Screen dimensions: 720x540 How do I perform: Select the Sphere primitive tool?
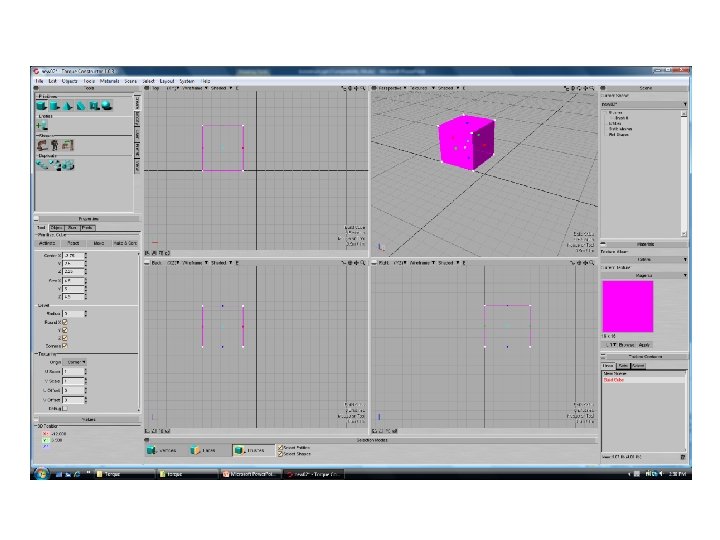tap(107, 106)
